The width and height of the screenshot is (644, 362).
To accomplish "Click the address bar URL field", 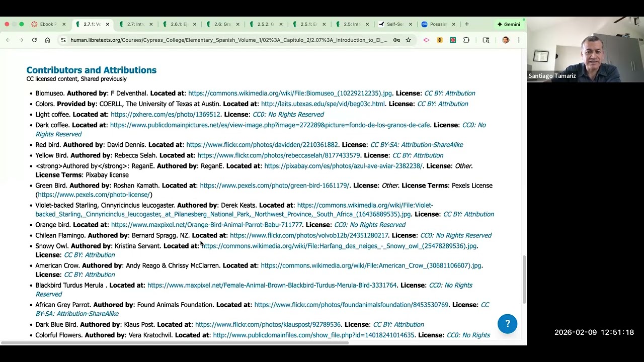I will (x=229, y=40).
